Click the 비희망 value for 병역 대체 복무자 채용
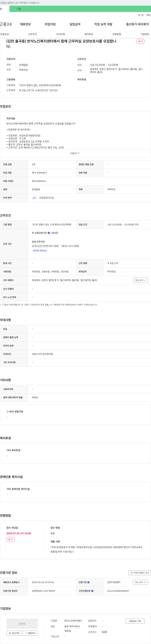Viewport: 151px width, 644px height. [x=35, y=398]
